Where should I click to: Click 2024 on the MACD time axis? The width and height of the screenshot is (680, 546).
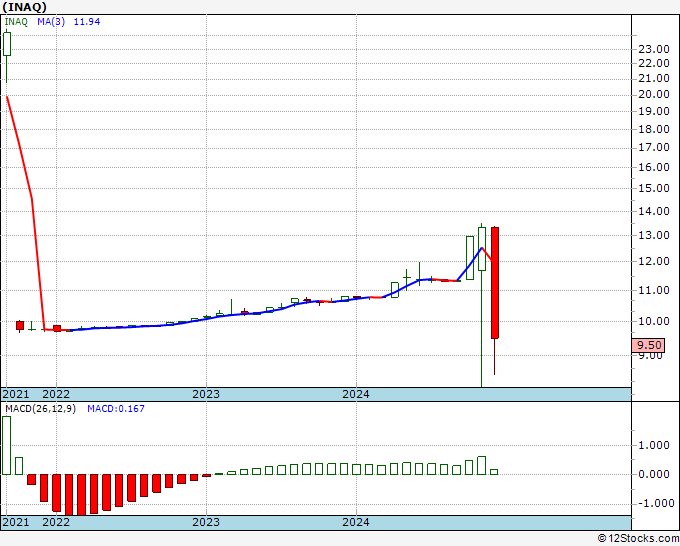[356, 522]
